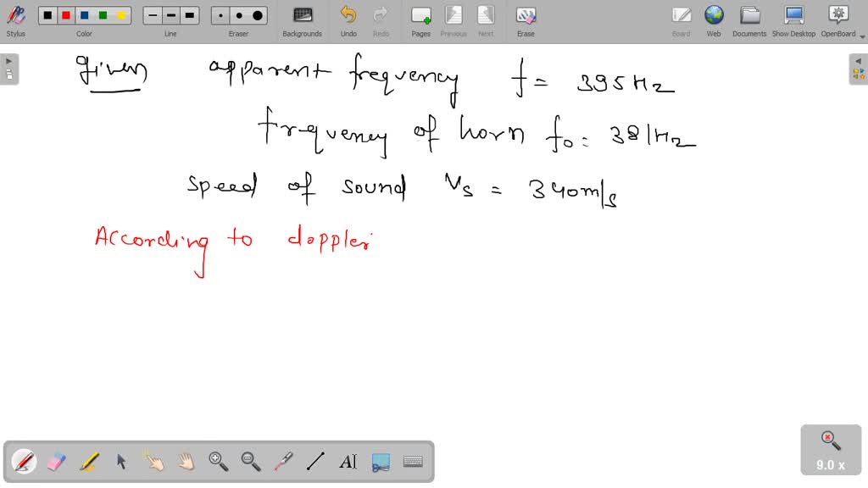Image resolution: width=868 pixels, height=488 pixels.
Task: Click the Zoom out magnifier tool
Action: (x=251, y=461)
